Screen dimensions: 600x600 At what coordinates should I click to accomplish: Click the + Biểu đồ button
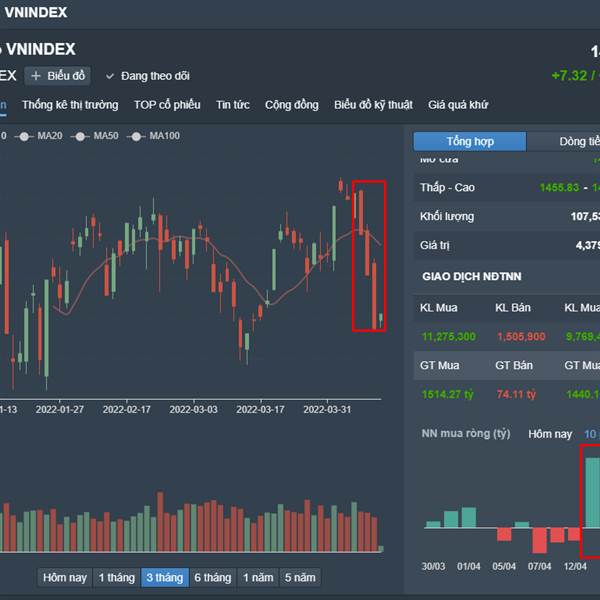[57, 76]
